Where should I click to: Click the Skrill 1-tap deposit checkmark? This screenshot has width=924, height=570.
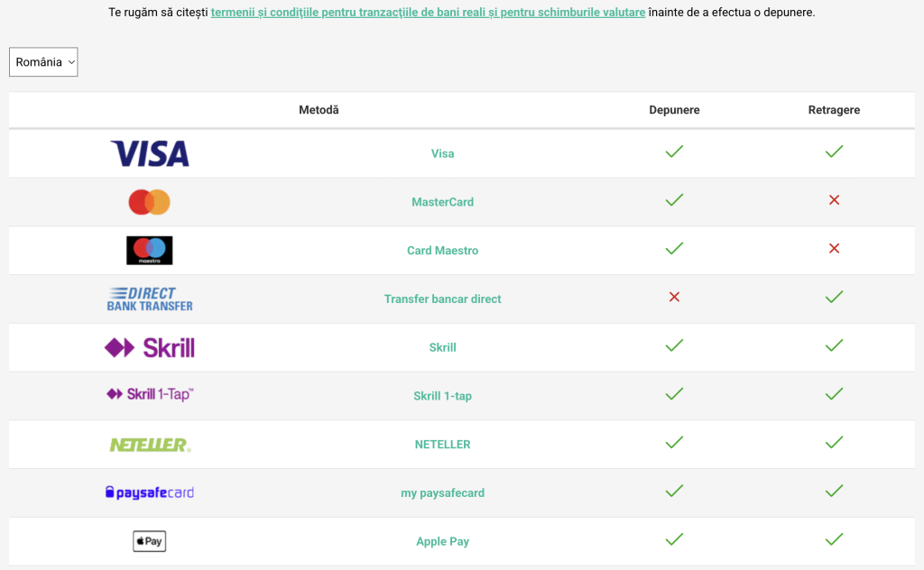coord(674,394)
